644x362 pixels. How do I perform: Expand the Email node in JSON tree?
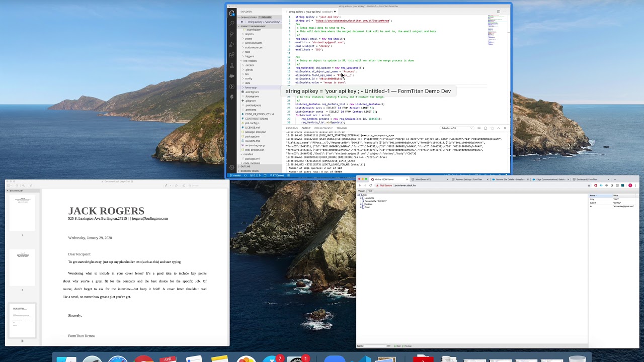coord(361,207)
